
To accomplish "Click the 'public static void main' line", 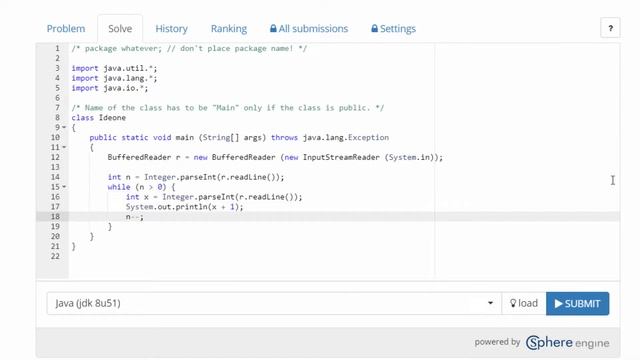I will click(x=239, y=138).
